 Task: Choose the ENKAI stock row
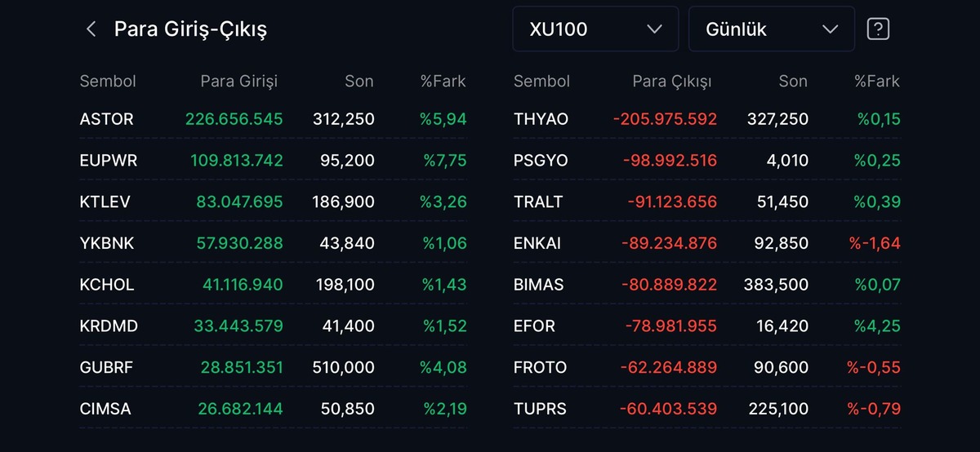(707, 243)
